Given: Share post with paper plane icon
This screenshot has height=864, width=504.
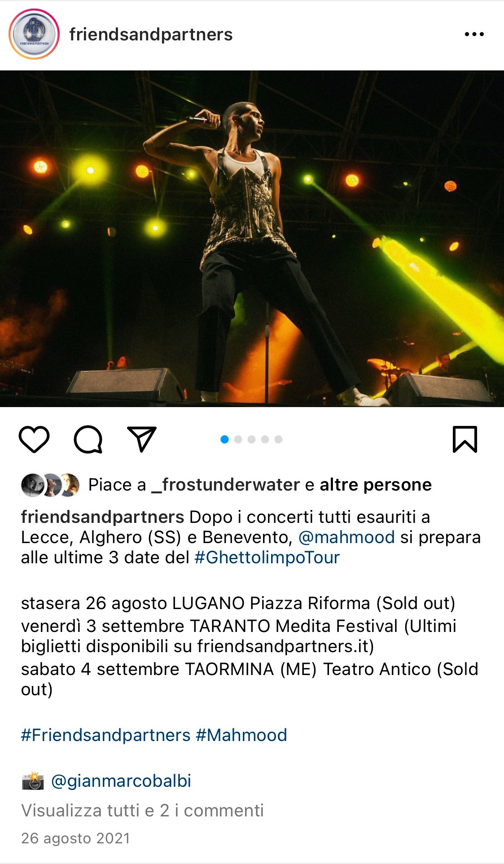Looking at the screenshot, I should pyautogui.click(x=142, y=439).
